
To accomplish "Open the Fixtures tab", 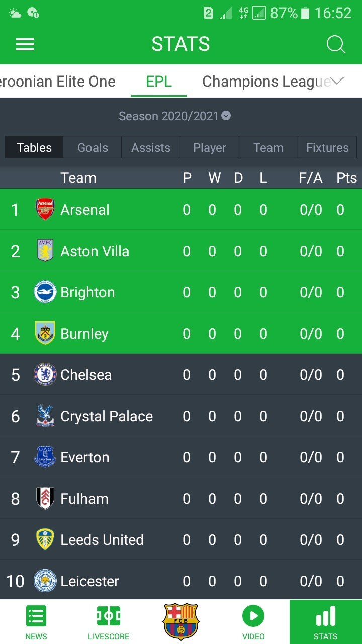I will (327, 148).
